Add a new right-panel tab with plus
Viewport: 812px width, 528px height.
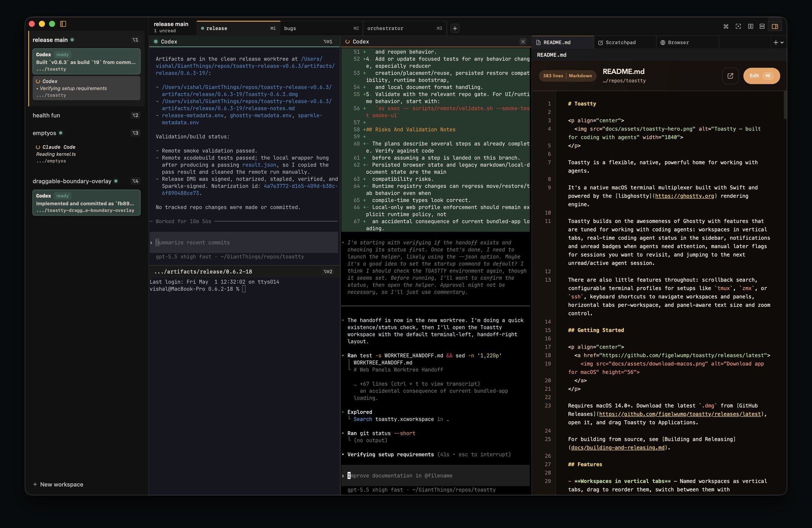pos(775,42)
